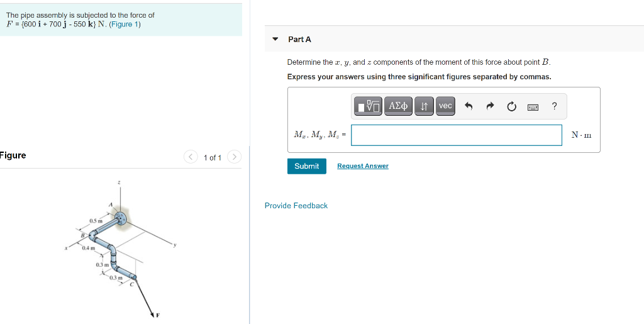Select the vec vector notation tool
This screenshot has height=324, width=644.
pyautogui.click(x=445, y=106)
